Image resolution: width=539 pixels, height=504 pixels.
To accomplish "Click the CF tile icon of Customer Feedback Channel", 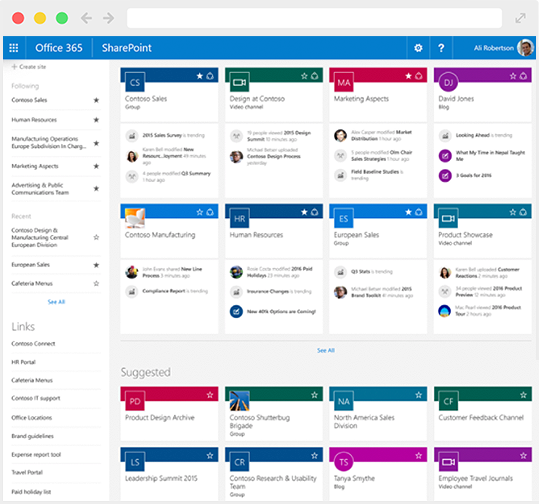I will [x=448, y=401].
